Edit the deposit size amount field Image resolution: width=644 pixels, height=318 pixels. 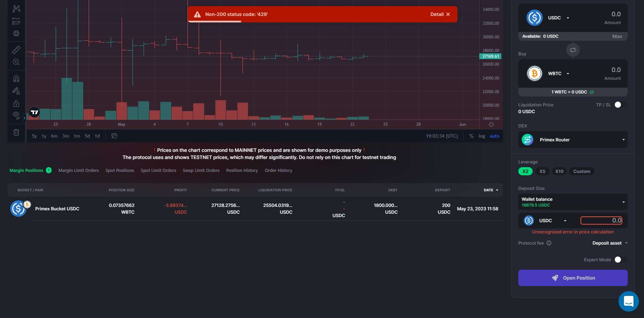point(602,220)
